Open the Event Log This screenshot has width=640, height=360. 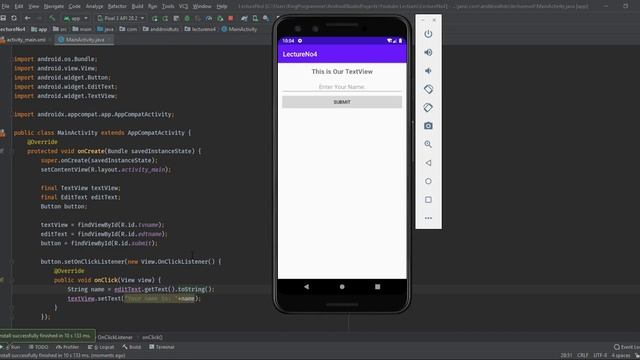(627, 347)
